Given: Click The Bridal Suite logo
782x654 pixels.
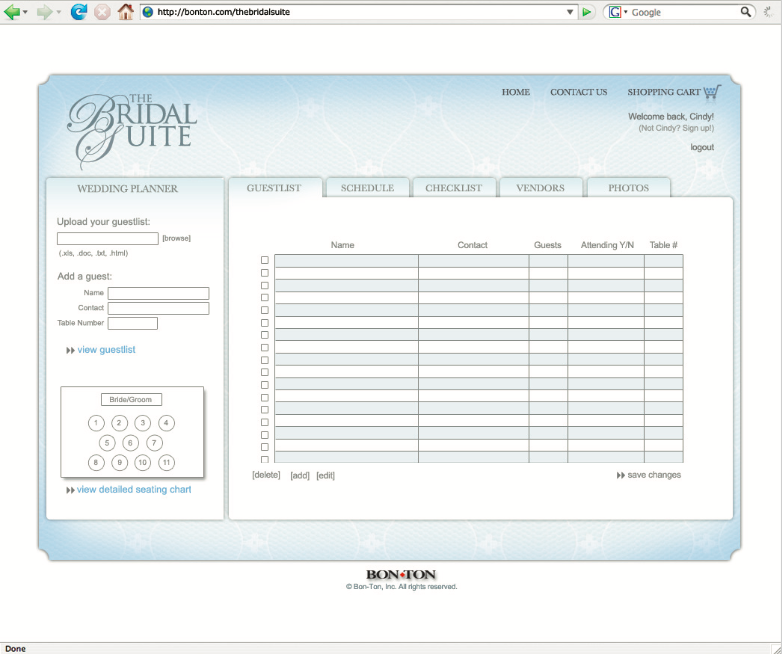Looking at the screenshot, I should point(132,131).
